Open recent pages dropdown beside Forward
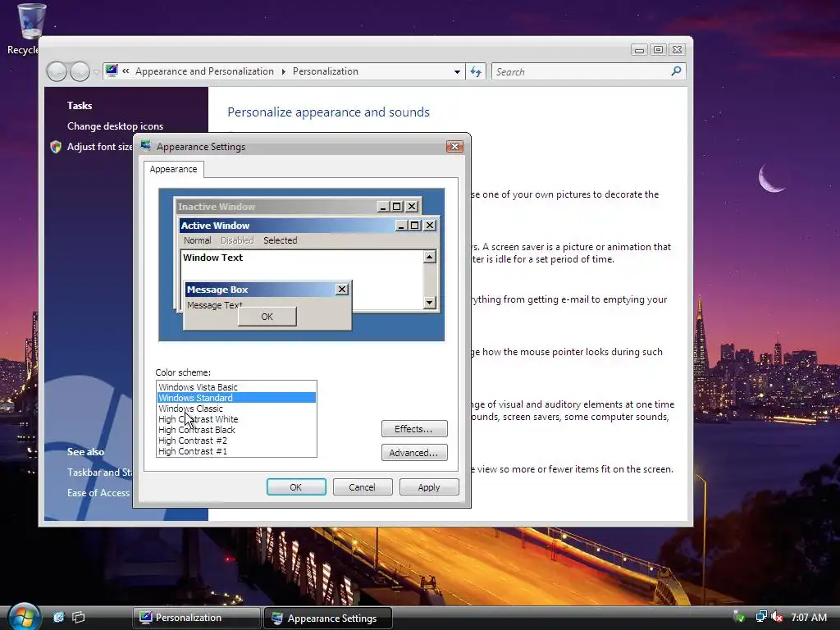840x630 pixels. pos(95,72)
